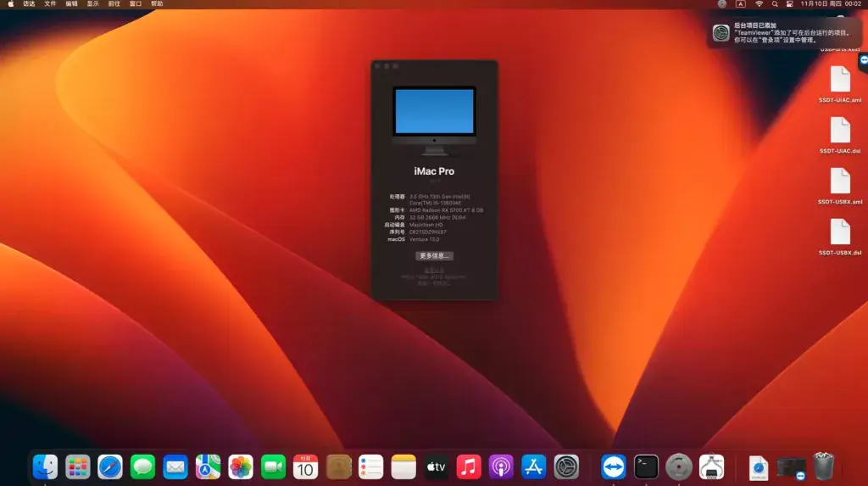The height and width of the screenshot is (486, 868).
Task: Click the 更多信息 button
Action: [434, 255]
